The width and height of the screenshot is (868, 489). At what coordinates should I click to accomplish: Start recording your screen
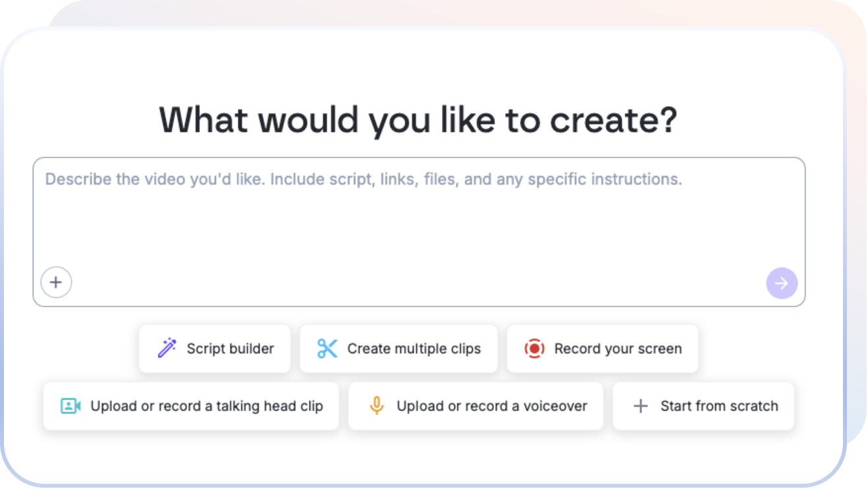[x=603, y=349]
